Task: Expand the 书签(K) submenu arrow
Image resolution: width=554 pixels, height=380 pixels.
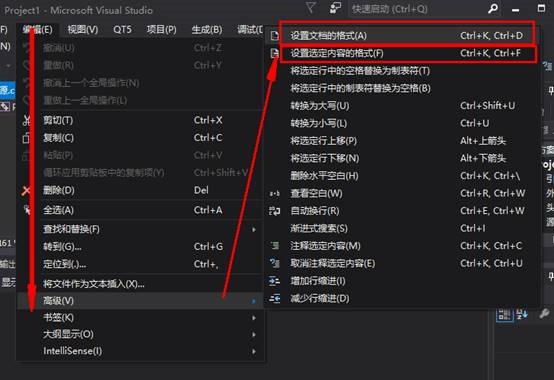Action: click(254, 318)
